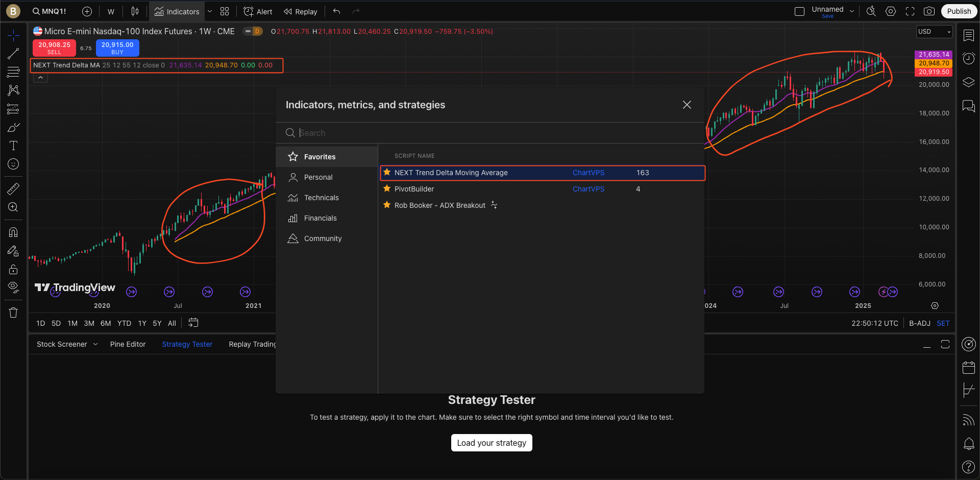The image size is (980, 480).
Task: Select NEXT Trend Delta Moving Average script
Action: 451,173
